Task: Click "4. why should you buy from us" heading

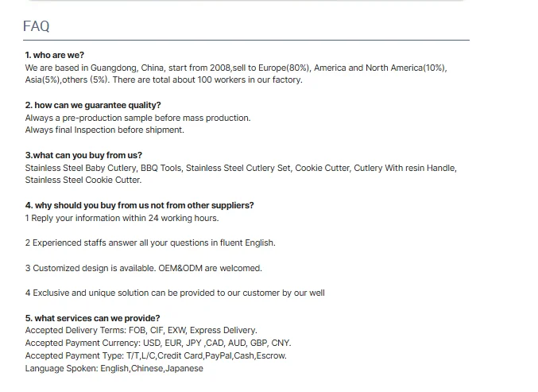Action: pyautogui.click(x=139, y=205)
